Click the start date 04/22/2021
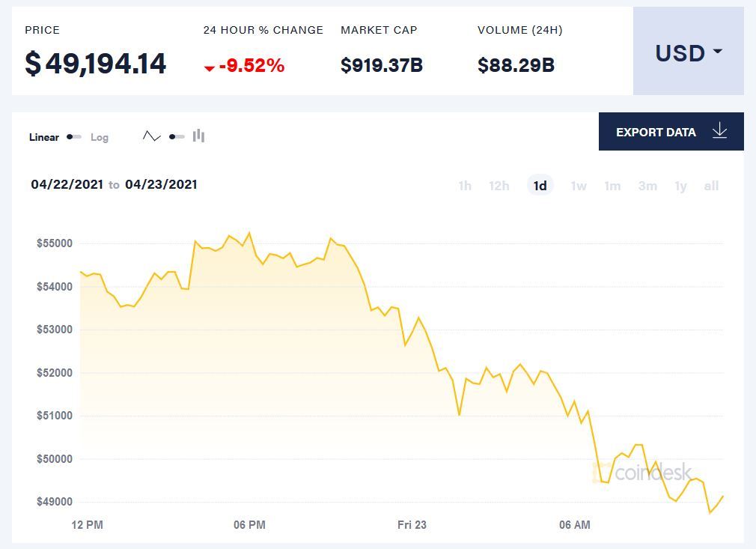This screenshot has width=756, height=549. 66,184
